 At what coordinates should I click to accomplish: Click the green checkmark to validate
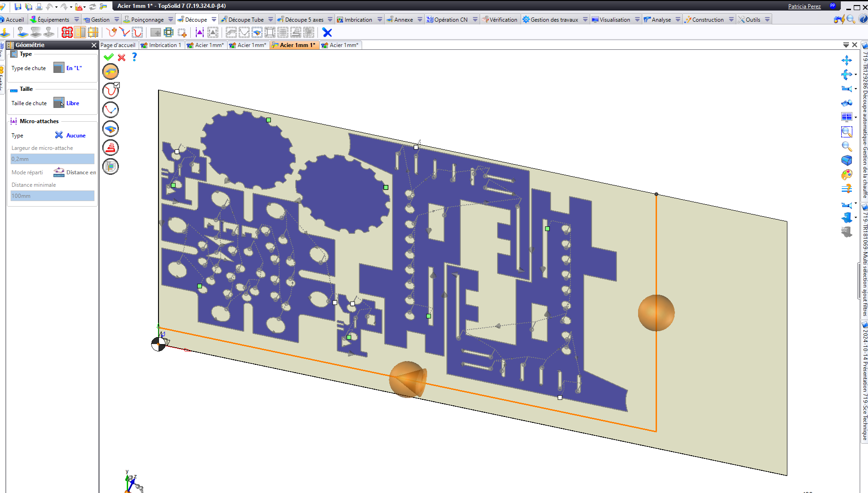click(109, 57)
